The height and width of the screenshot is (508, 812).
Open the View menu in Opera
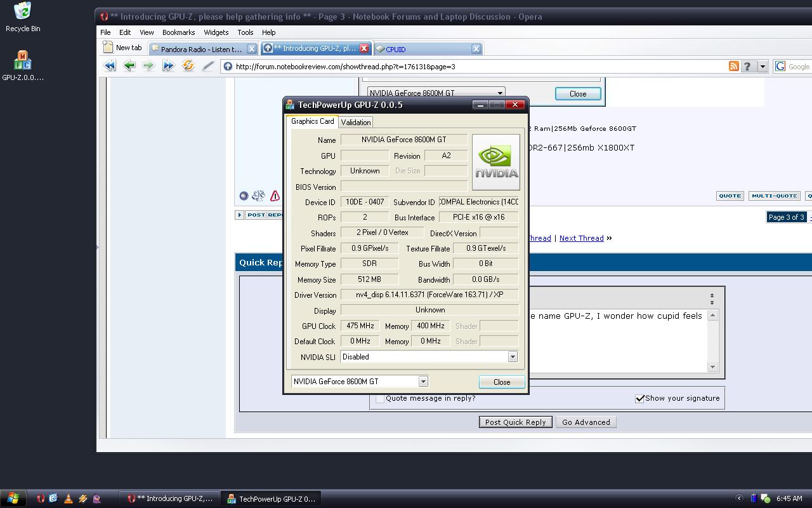[x=147, y=32]
